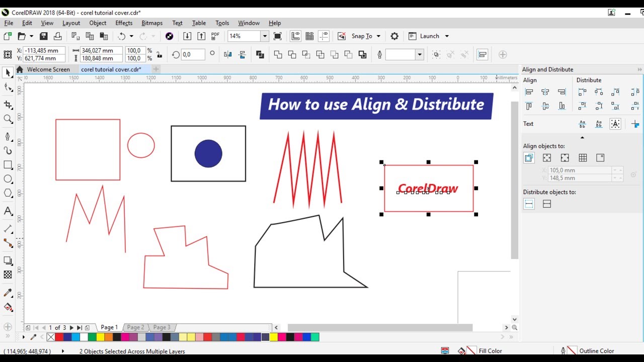Screen dimensions: 644x362
Task: Open the Bitmaps menu
Action: point(152,23)
